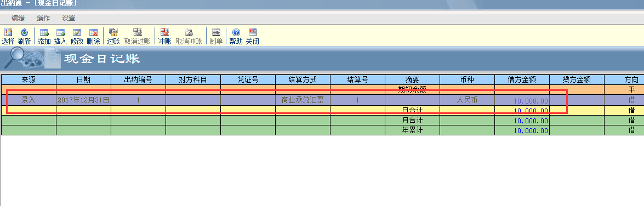Viewport: 644px width, 206px height.
Task: Insert a row with 插入 icon
Action: click(x=60, y=36)
